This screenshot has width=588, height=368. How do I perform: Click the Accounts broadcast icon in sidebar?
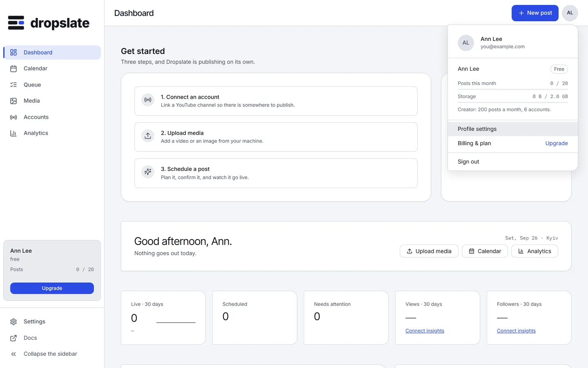[x=13, y=117]
